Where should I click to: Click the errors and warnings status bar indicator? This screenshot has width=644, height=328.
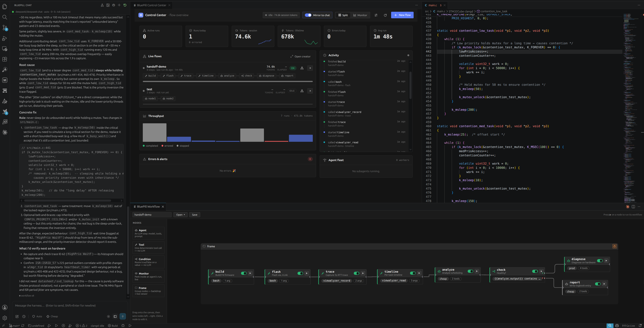coord(82,325)
